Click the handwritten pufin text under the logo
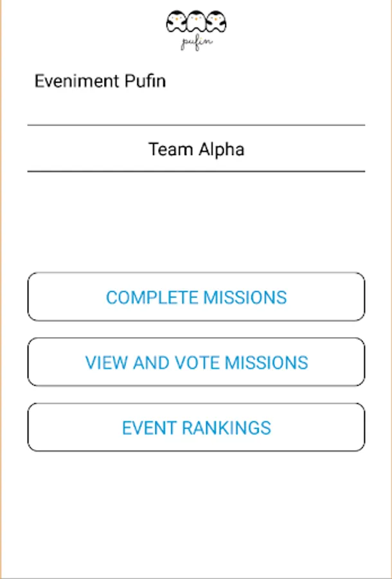 coord(196,42)
